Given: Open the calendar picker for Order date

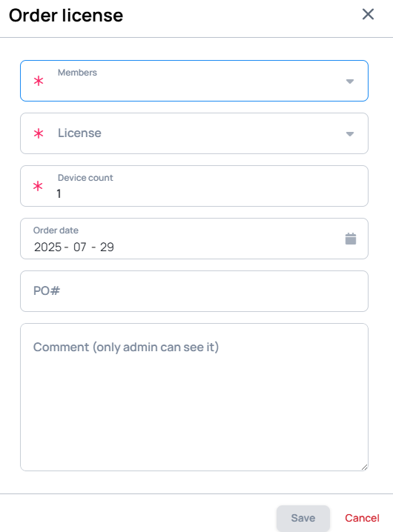Looking at the screenshot, I should tap(351, 239).
